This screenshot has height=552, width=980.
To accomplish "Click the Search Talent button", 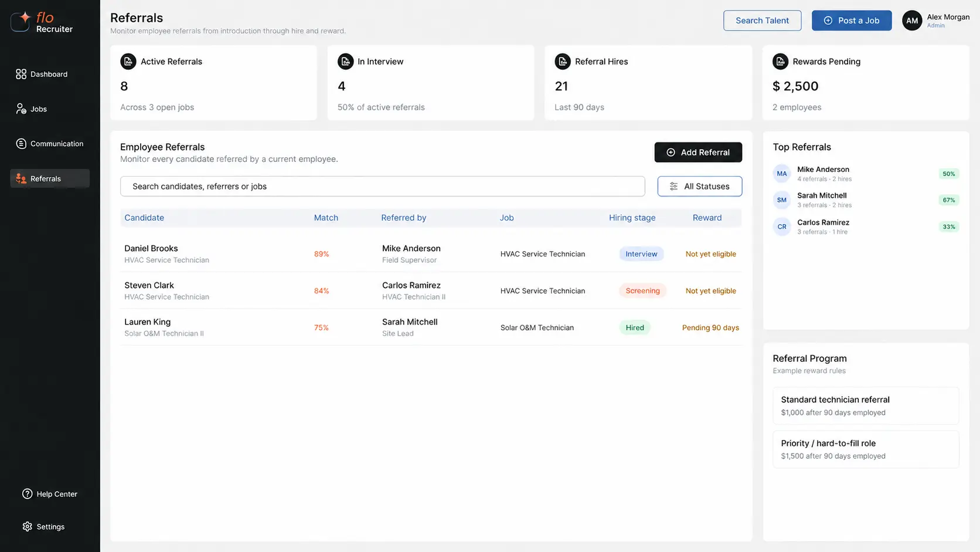I will point(762,21).
